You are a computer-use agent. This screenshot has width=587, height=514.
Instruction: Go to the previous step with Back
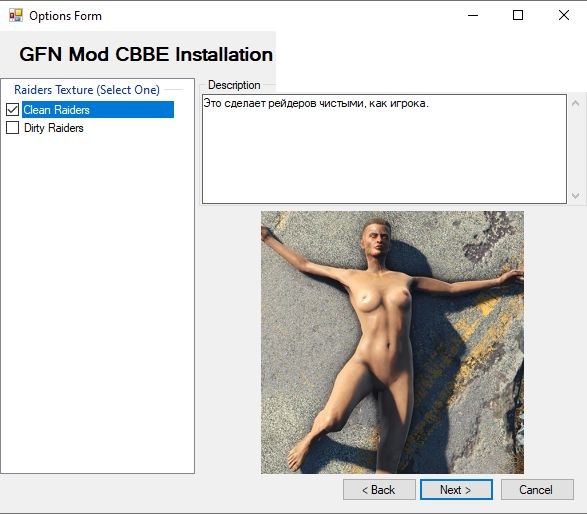click(x=379, y=489)
